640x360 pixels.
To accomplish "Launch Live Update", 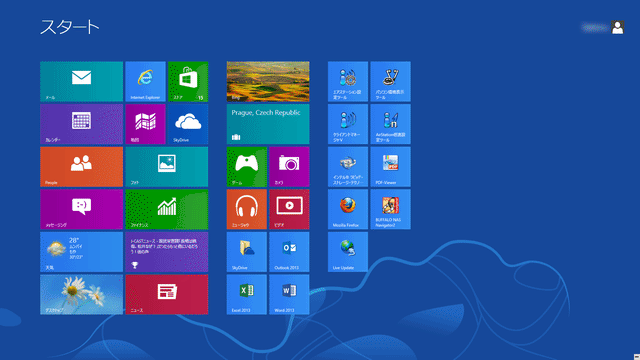I will [348, 252].
